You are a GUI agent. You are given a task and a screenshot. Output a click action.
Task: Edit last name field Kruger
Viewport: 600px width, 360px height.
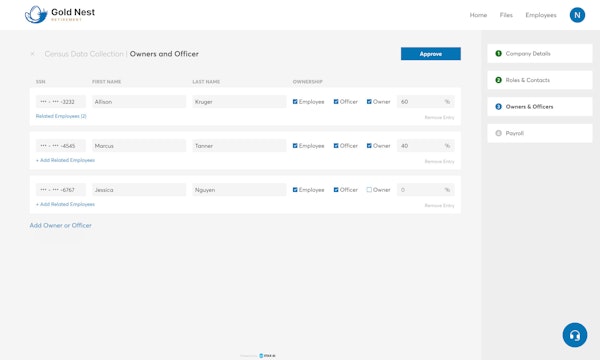239,102
